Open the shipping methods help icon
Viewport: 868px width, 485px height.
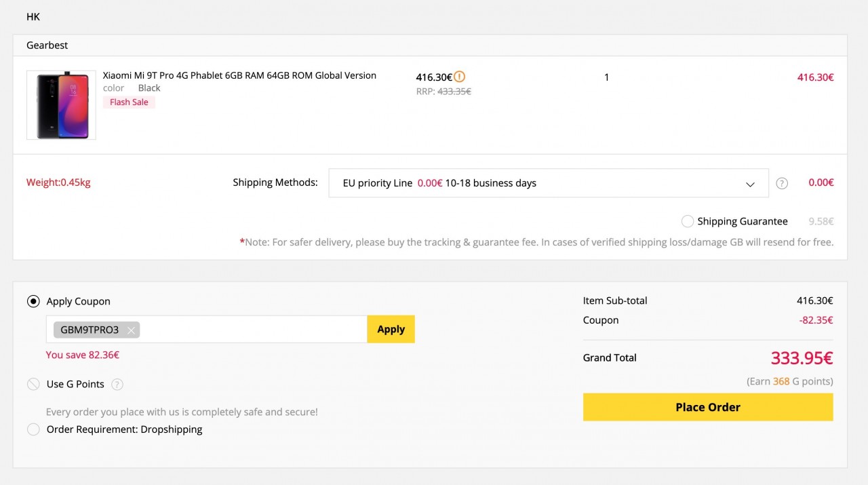pyautogui.click(x=782, y=183)
